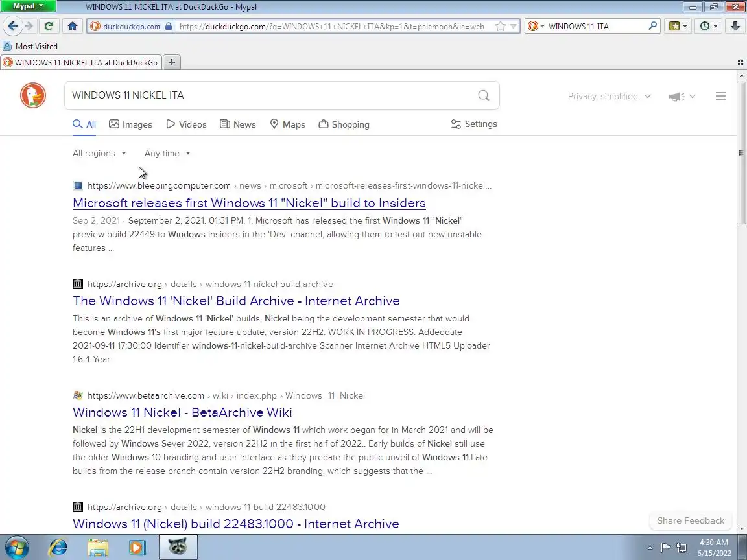Choose search engine from DuckDuckGo dropdown in search box

click(x=536, y=26)
